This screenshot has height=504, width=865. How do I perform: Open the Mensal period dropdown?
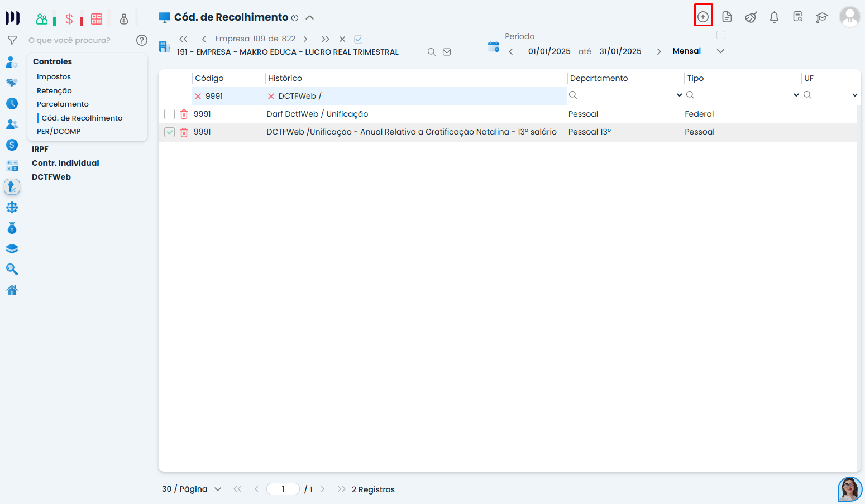point(720,51)
